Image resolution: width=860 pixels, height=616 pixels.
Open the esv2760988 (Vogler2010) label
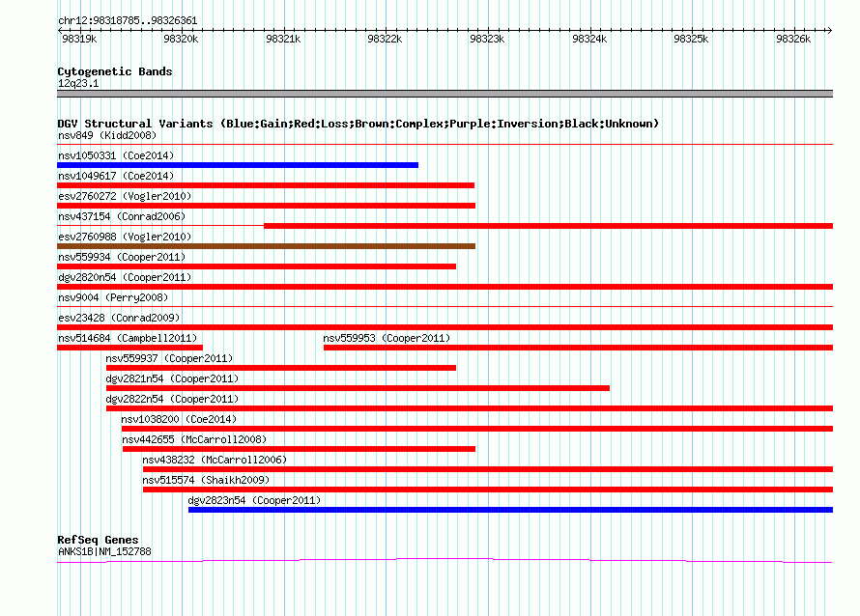pos(125,237)
